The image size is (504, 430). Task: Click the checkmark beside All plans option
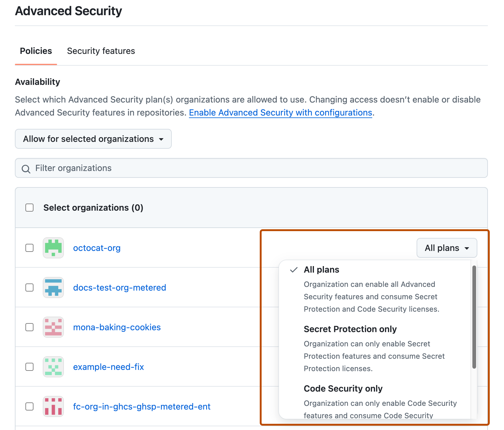(293, 270)
